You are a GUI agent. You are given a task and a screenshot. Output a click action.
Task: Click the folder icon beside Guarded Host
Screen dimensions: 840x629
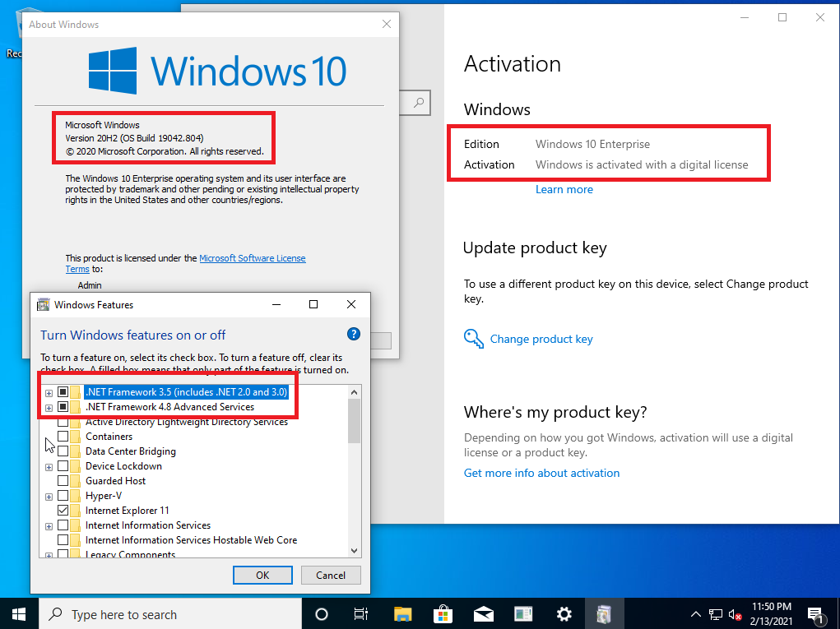point(75,481)
